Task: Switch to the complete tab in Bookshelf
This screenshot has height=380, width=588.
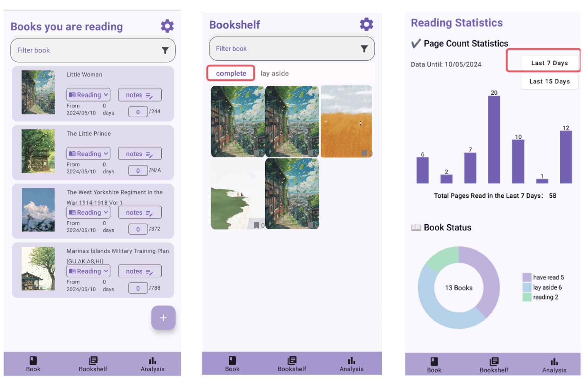Action: click(231, 73)
